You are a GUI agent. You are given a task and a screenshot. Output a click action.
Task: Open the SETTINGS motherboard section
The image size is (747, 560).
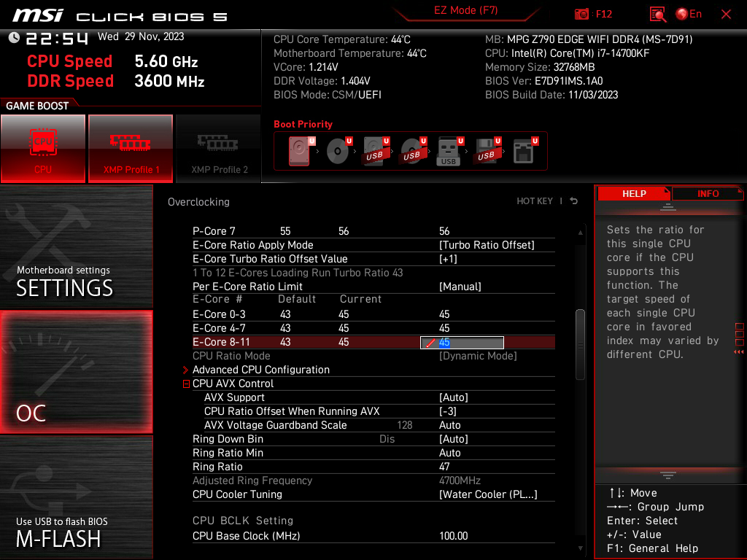[76, 246]
